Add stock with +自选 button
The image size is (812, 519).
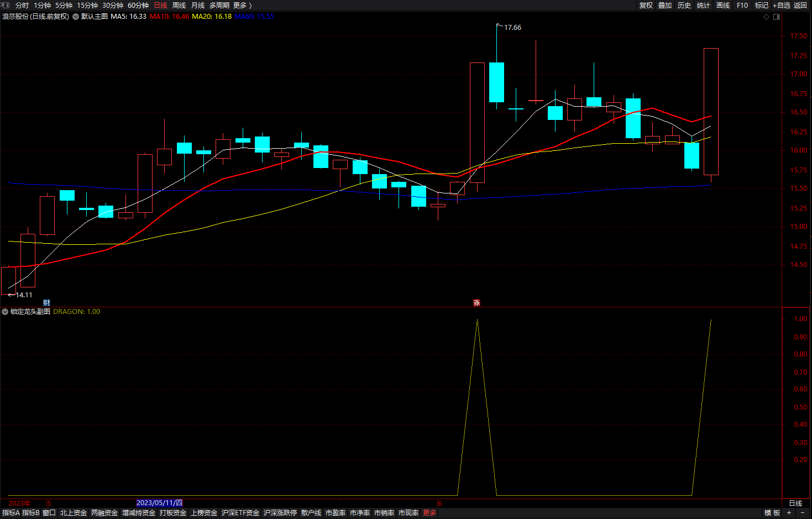point(782,5)
